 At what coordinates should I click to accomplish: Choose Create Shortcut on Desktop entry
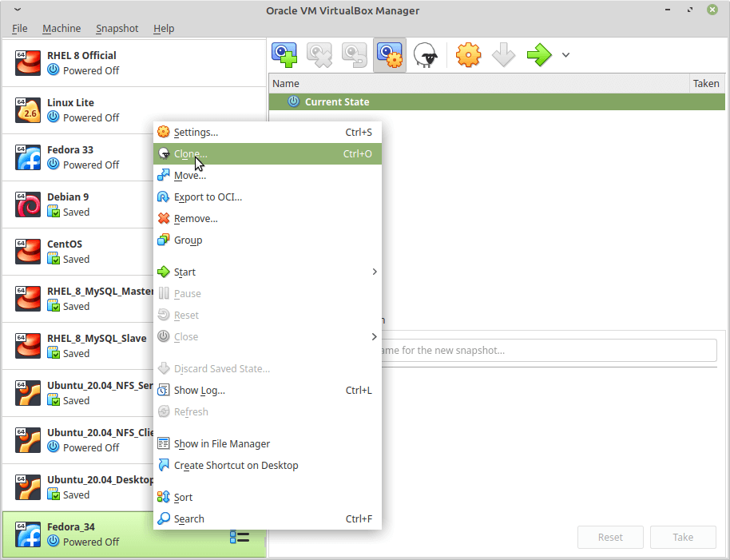(x=268, y=466)
